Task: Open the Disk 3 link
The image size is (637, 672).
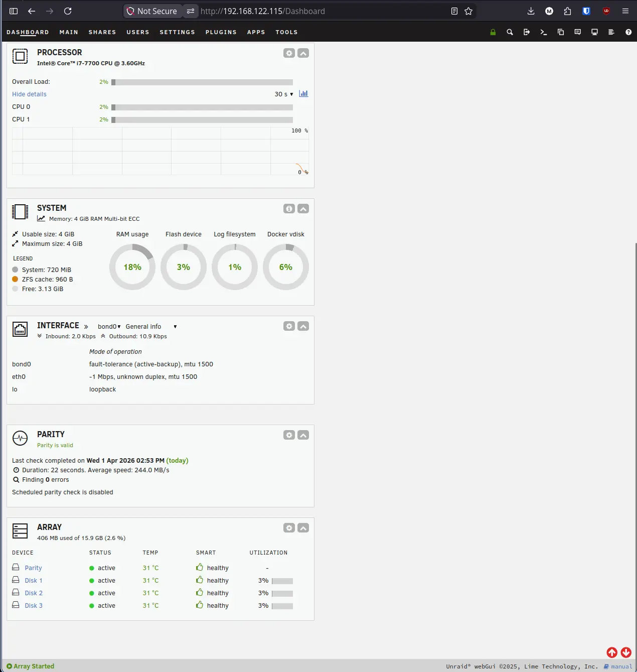Action: click(34, 606)
